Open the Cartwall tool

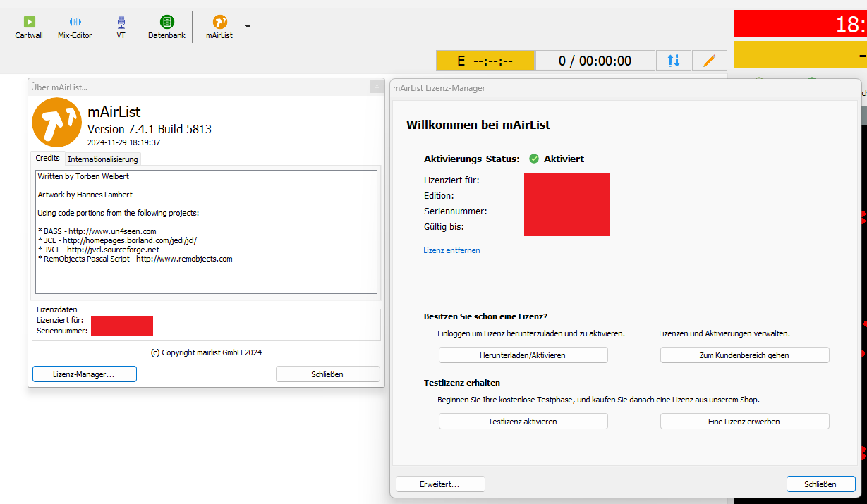(29, 27)
